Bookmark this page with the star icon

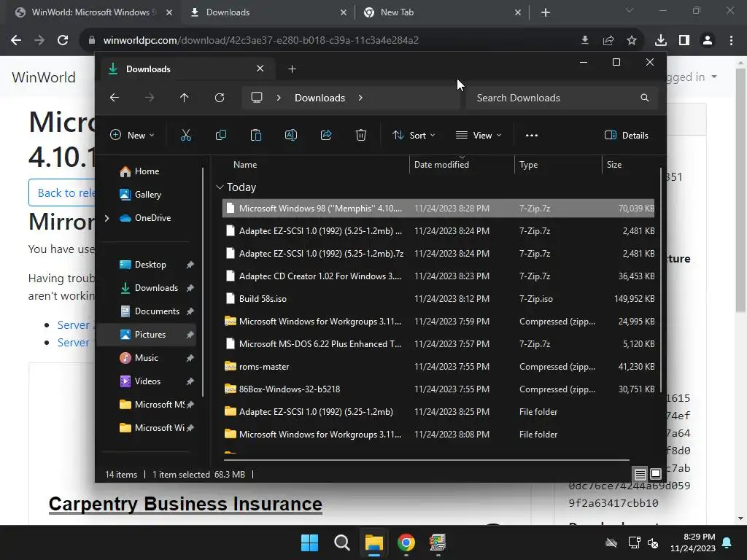(x=632, y=41)
